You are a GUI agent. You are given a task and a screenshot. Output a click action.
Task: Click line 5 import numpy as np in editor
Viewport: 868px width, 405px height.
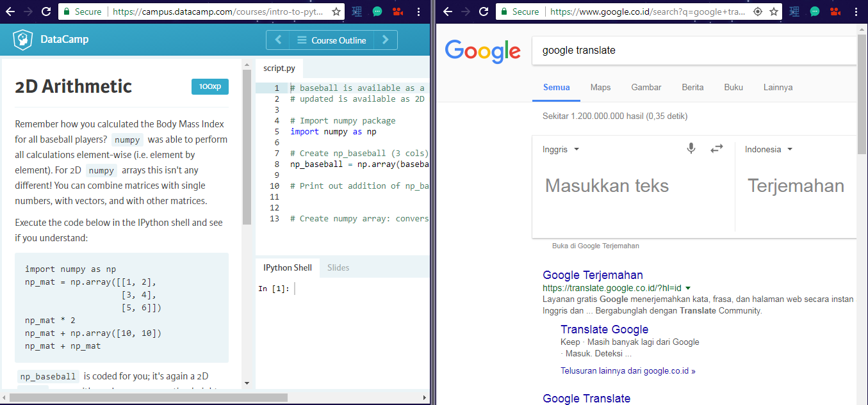click(x=333, y=131)
